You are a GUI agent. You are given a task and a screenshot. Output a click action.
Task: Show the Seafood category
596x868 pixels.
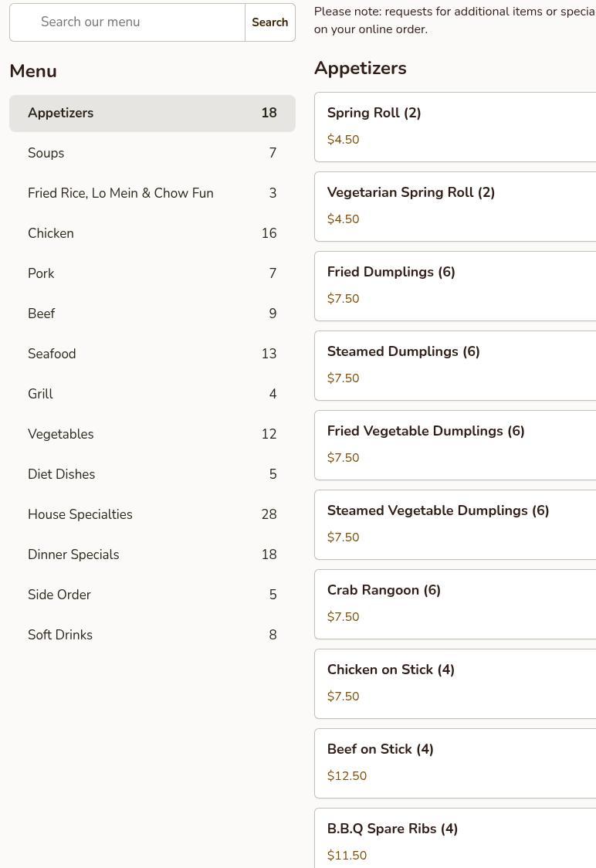coord(152,354)
